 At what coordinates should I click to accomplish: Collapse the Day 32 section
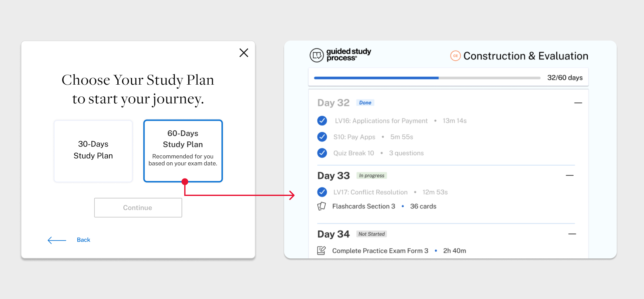[578, 103]
